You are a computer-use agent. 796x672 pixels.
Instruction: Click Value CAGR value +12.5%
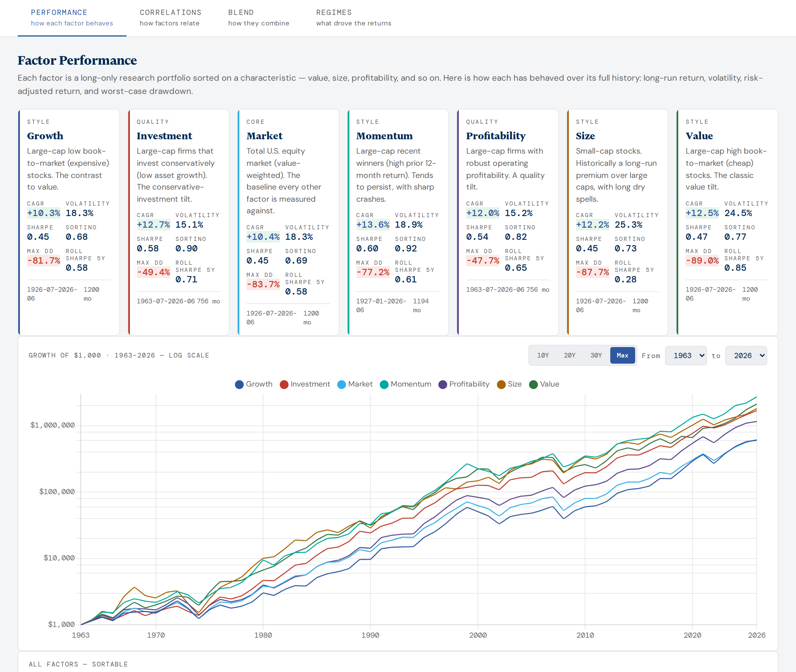(x=702, y=213)
